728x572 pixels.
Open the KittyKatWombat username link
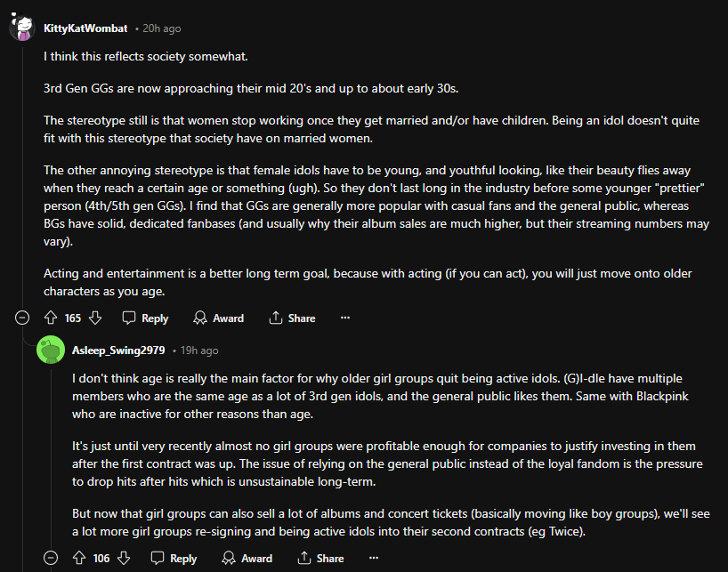[x=85, y=28]
